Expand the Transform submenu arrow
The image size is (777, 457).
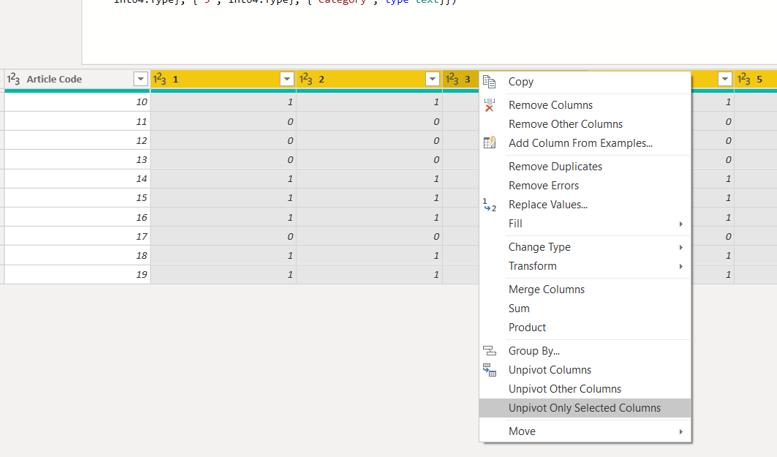[x=681, y=267]
